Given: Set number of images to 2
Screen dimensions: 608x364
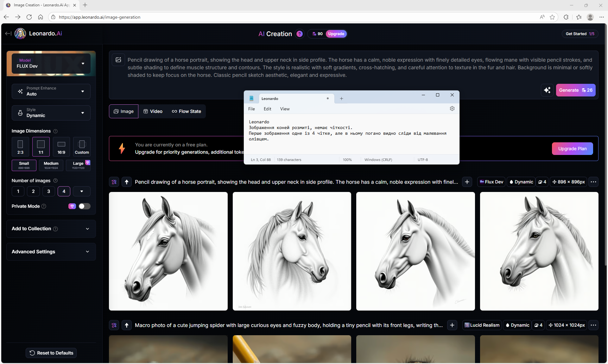Looking at the screenshot, I should [33, 191].
